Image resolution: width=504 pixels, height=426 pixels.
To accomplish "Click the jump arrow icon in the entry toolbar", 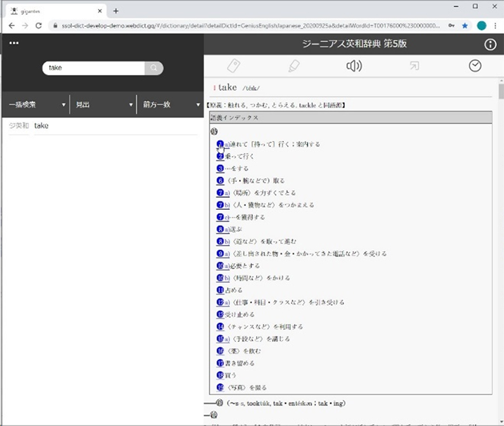I will pos(414,66).
